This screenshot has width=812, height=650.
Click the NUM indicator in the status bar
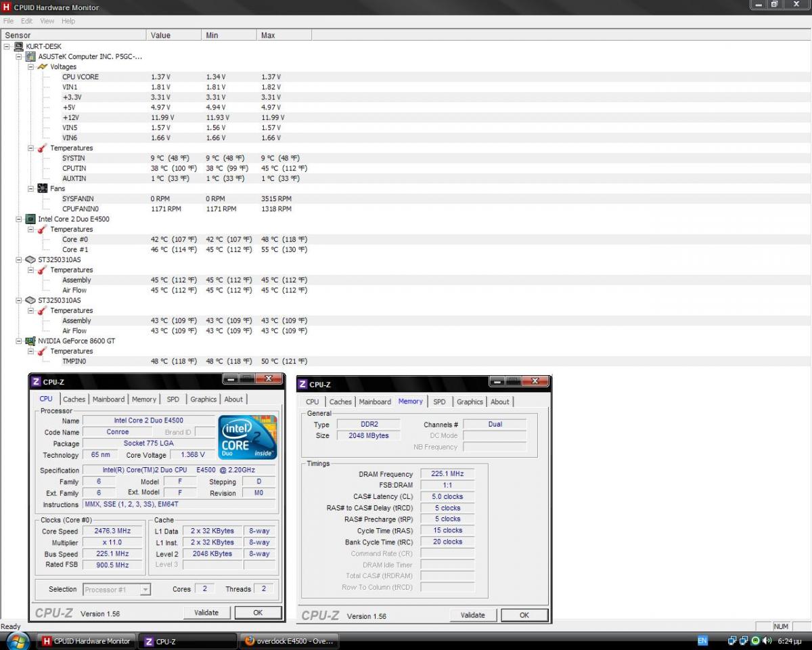(x=781, y=626)
